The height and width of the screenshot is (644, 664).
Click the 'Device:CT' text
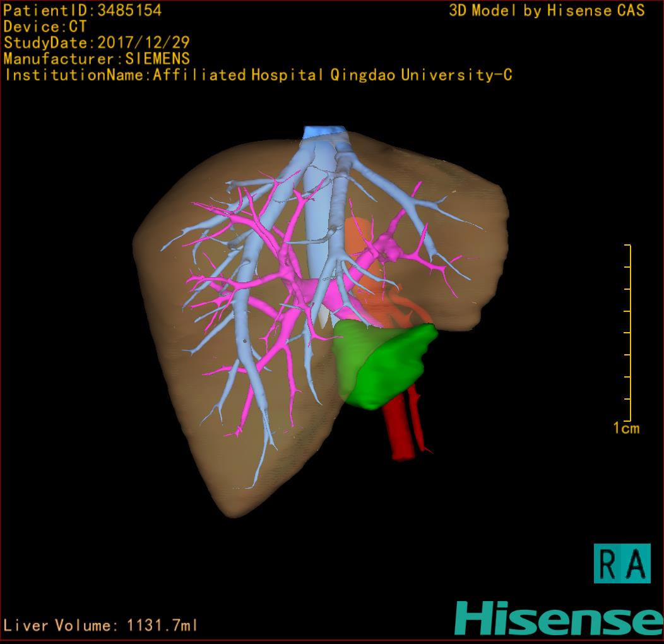click(45, 27)
